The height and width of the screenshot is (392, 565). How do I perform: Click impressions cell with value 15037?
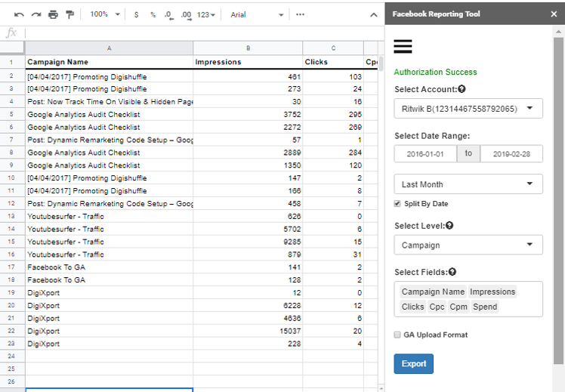pyautogui.click(x=248, y=331)
